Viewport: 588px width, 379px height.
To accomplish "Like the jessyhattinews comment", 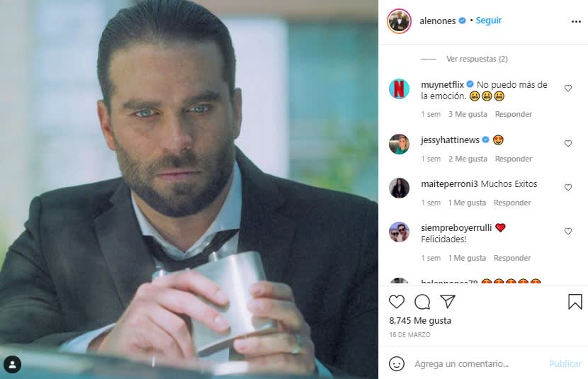I will click(x=567, y=143).
